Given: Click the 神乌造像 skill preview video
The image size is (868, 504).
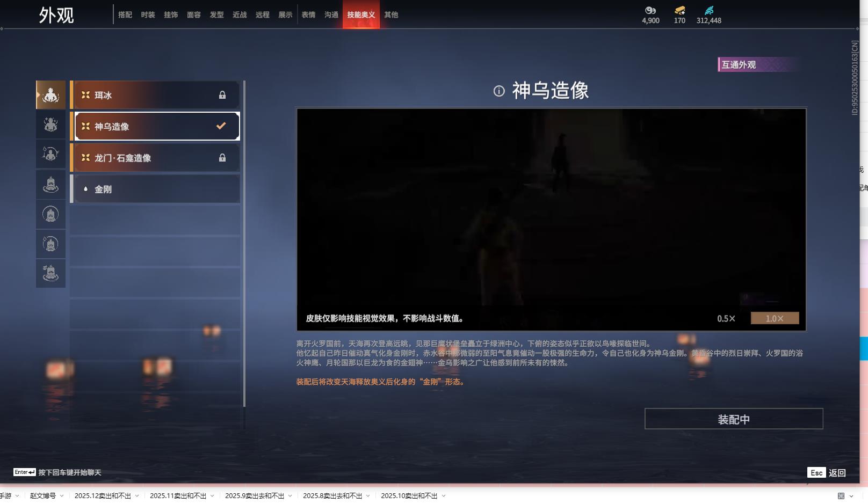Looking at the screenshot, I should 551,220.
